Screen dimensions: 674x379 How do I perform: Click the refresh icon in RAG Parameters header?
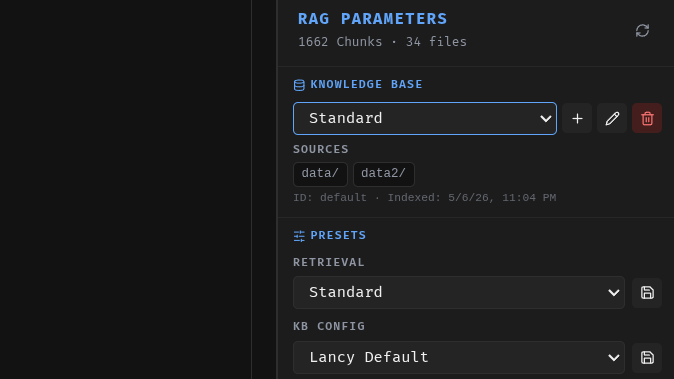pyautogui.click(x=642, y=31)
